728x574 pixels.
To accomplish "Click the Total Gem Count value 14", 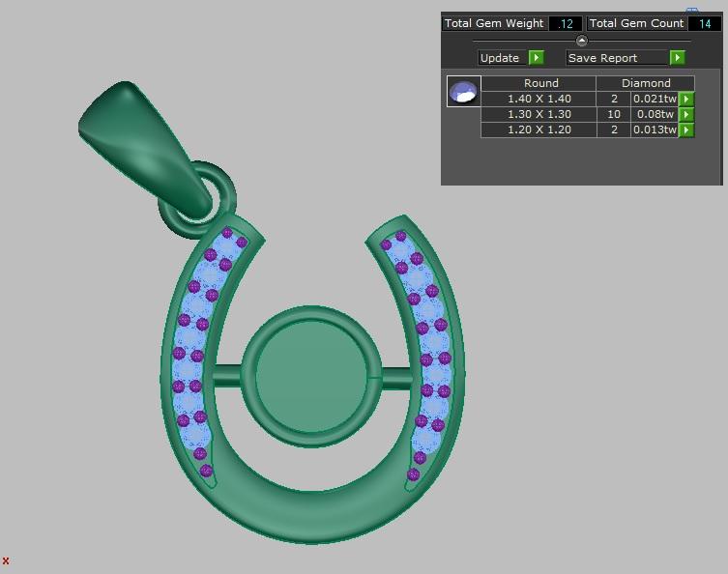I will tap(705, 23).
